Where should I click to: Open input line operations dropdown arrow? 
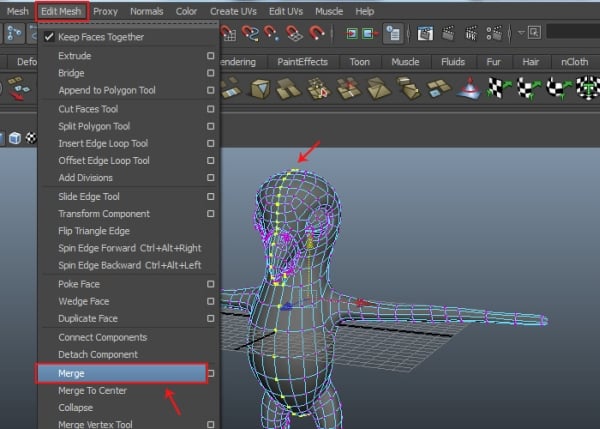[x=521, y=33]
